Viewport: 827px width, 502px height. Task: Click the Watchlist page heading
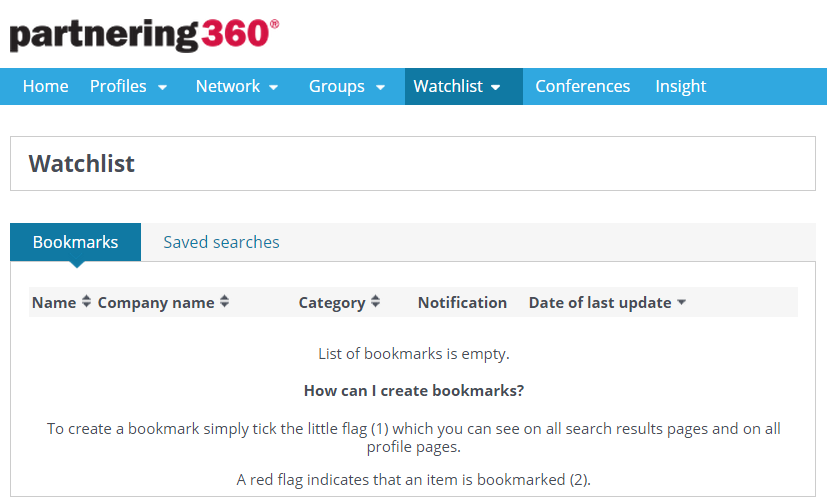point(82,163)
